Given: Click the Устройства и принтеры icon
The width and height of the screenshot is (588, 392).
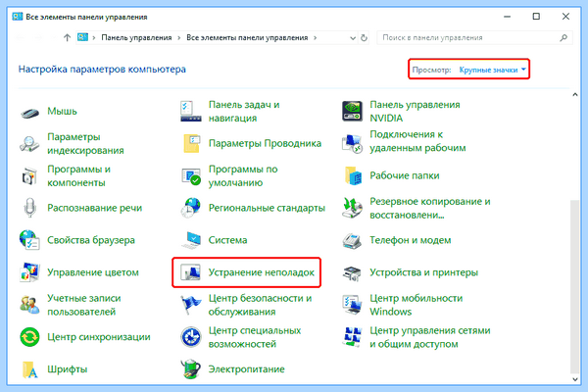Looking at the screenshot, I should click(x=352, y=273).
